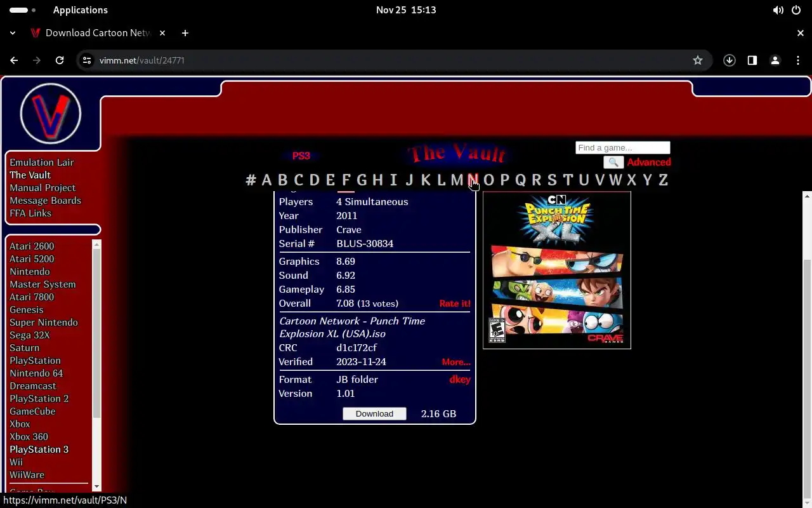Select PlayStation 3 in the system list
This screenshot has height=508, width=812.
[x=39, y=450]
